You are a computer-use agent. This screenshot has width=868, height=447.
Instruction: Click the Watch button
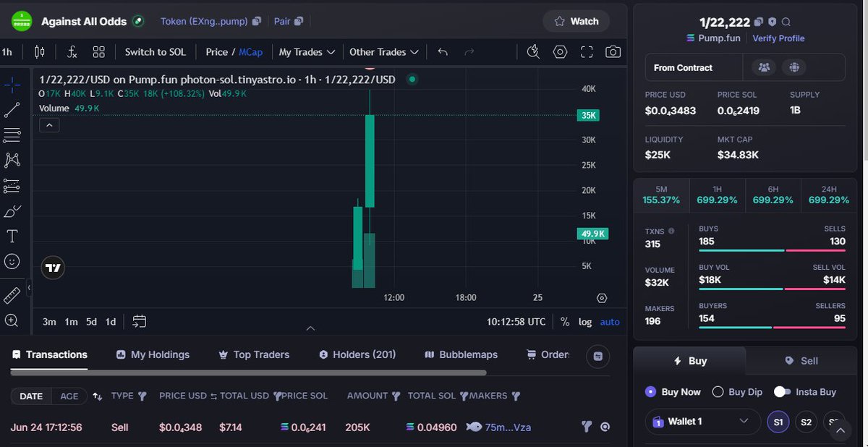[x=576, y=22]
